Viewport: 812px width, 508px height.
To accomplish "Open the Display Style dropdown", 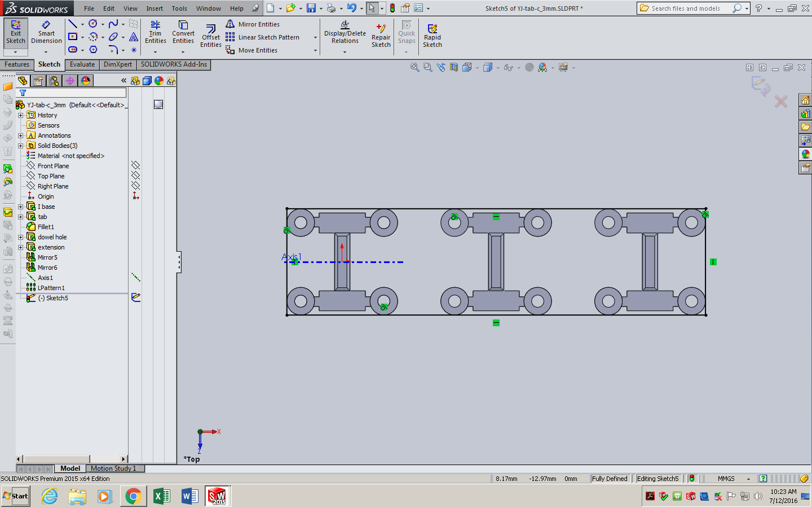I will (x=498, y=67).
